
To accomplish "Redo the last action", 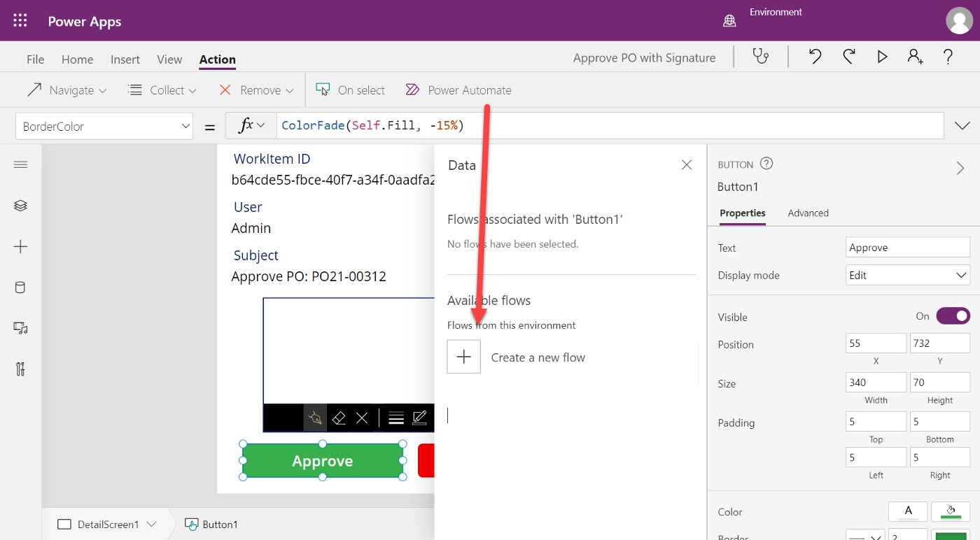I will tap(849, 57).
